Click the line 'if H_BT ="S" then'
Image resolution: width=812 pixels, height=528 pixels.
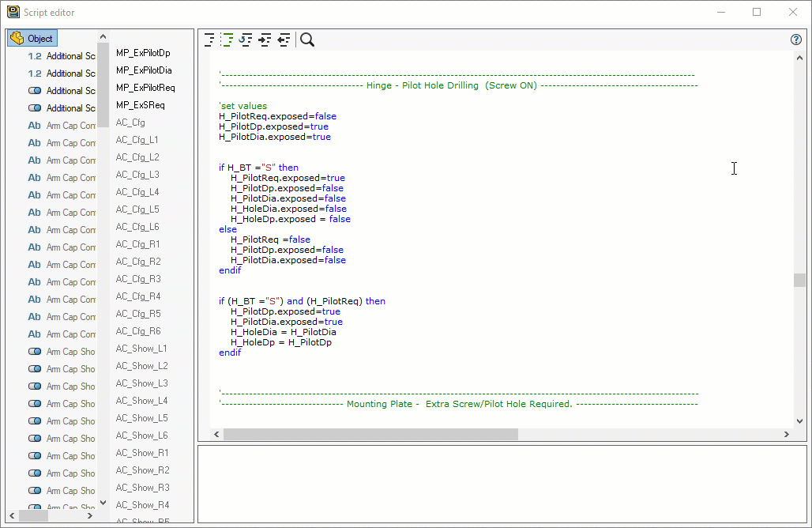(x=258, y=168)
